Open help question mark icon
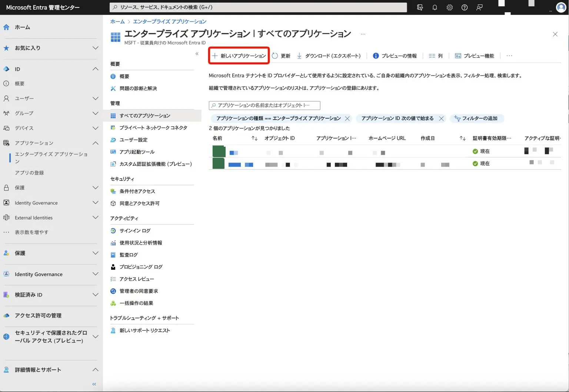This screenshot has width=569, height=392. click(464, 7)
